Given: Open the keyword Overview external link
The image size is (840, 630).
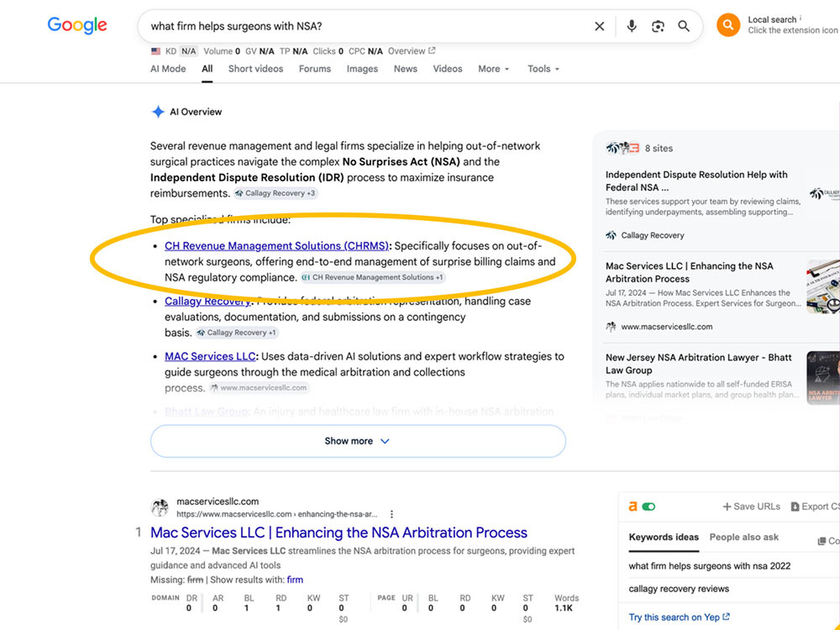Looking at the screenshot, I should coord(412,51).
